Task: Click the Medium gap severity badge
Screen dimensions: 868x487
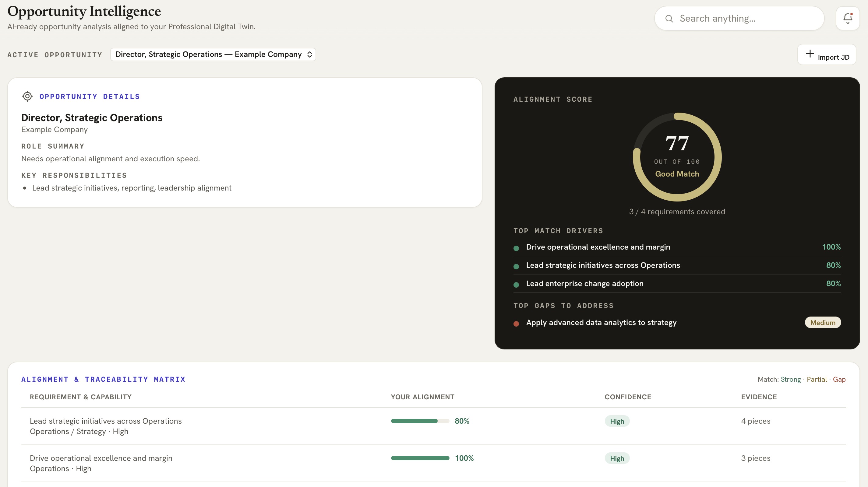Action: (x=823, y=323)
